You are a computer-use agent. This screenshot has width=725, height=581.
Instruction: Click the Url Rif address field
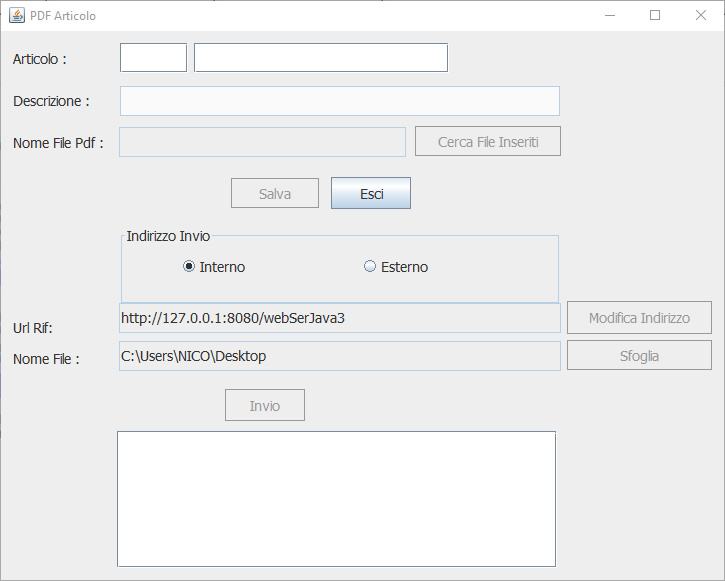pos(340,318)
